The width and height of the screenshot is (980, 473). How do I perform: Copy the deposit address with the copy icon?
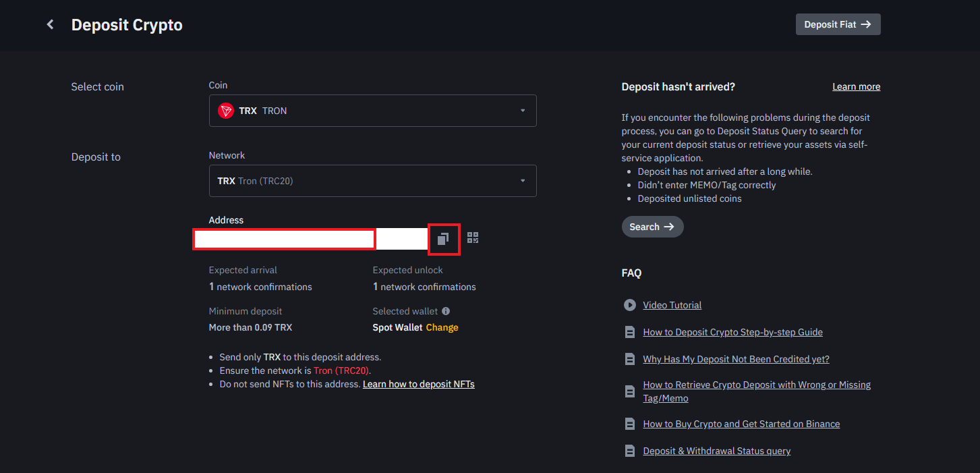tap(443, 239)
